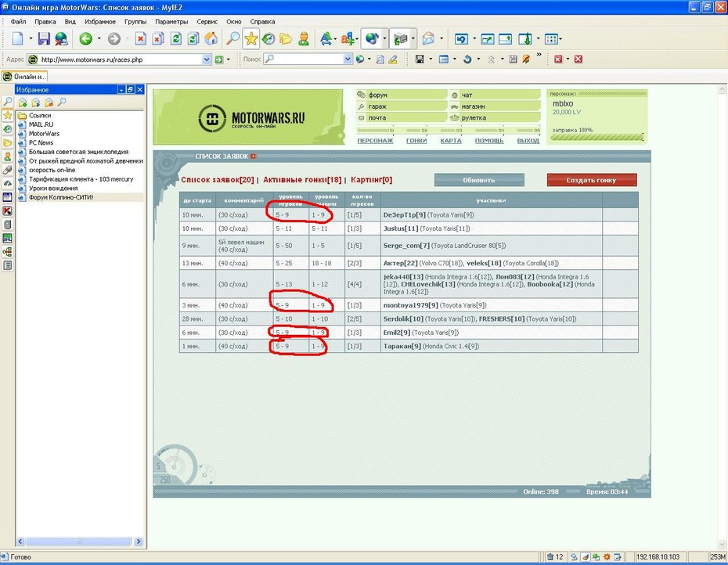Open the магазин link in site menu
The height and width of the screenshot is (565, 728).
pyautogui.click(x=473, y=106)
